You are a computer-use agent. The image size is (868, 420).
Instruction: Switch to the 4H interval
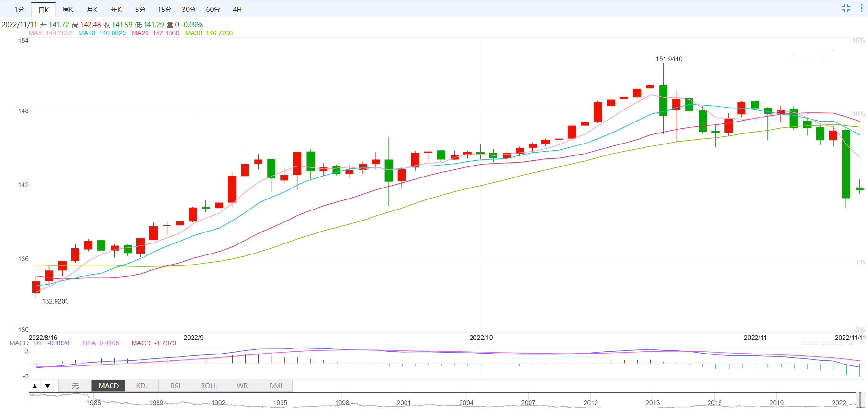coord(237,10)
